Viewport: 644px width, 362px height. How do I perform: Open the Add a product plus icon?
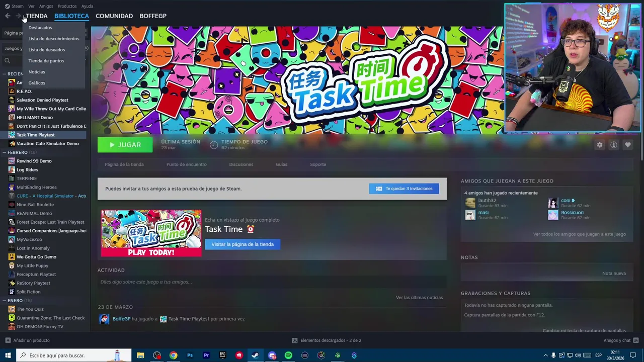8,340
